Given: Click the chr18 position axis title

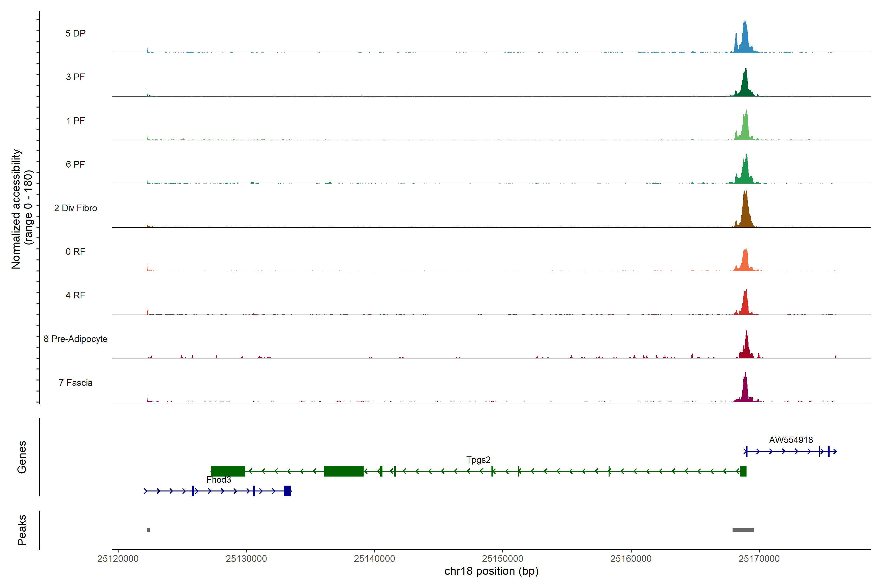Looking at the screenshot, I should (491, 571).
